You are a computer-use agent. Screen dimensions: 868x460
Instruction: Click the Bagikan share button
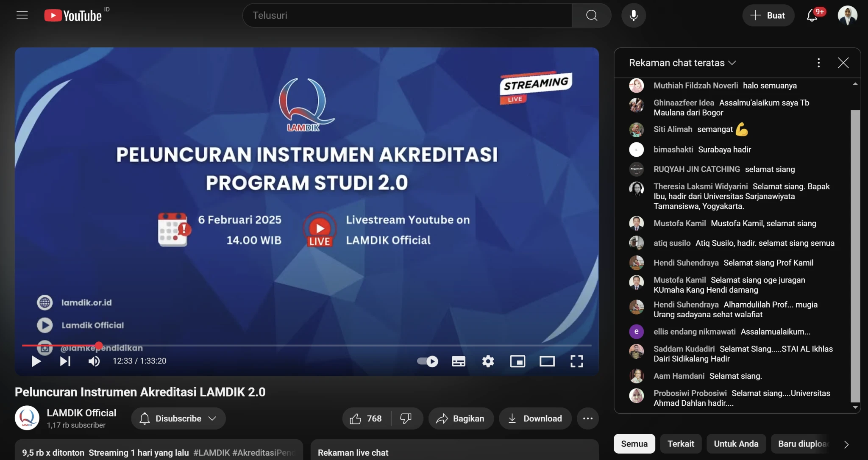click(x=460, y=418)
